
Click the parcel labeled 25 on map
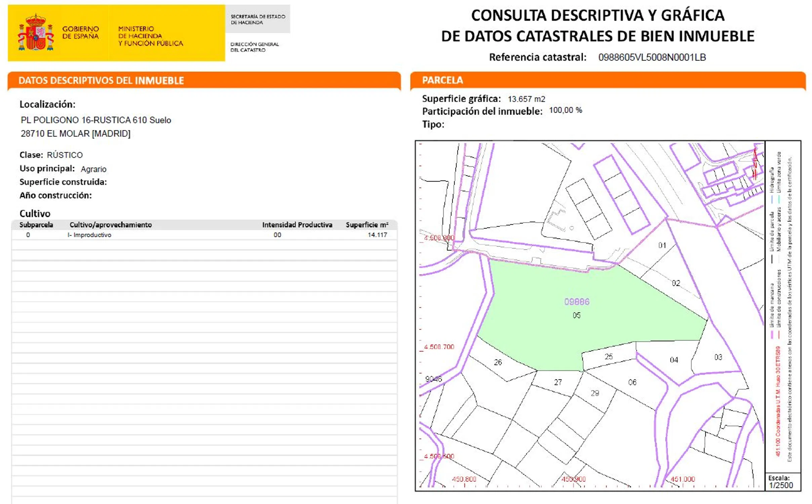coord(608,357)
